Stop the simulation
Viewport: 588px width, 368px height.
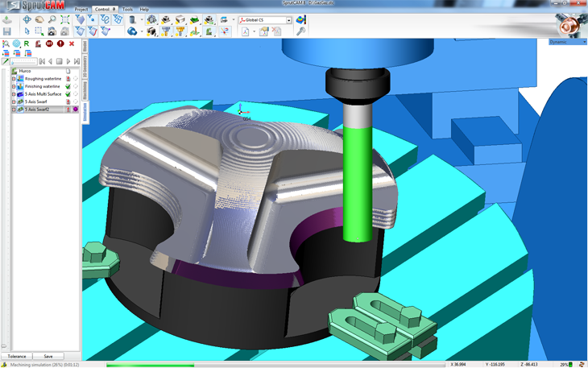(60, 61)
